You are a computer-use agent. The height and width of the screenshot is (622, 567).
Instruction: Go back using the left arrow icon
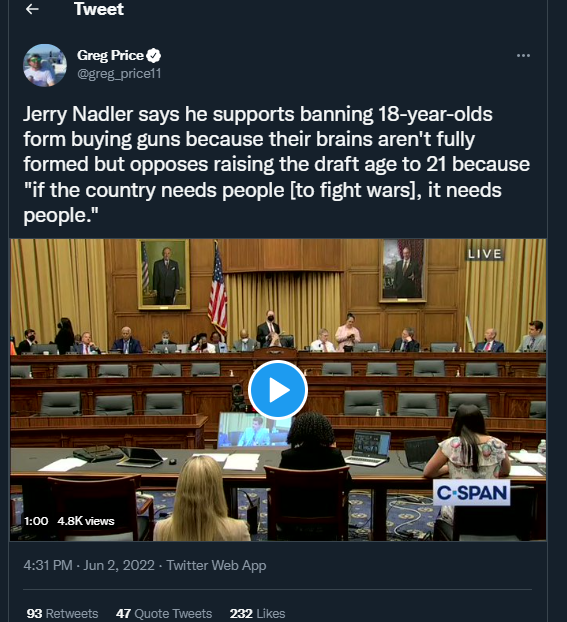pos(32,9)
